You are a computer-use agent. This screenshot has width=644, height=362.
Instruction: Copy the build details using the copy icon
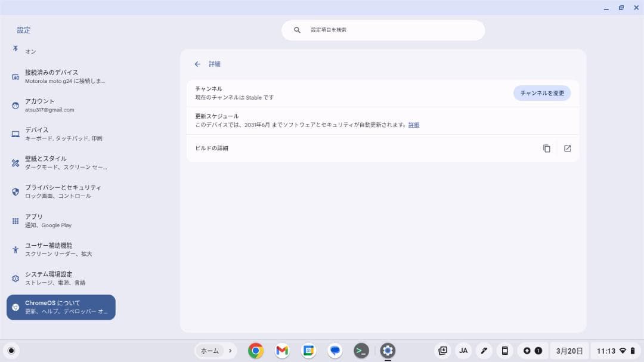pos(546,148)
